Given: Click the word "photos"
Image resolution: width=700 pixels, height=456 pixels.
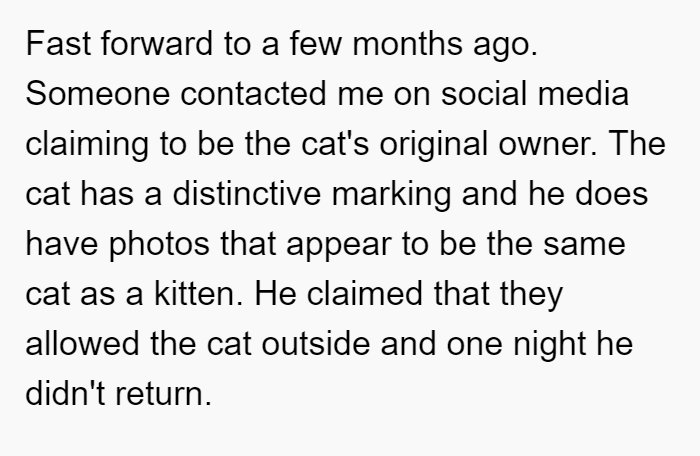Looking at the screenshot, I should pos(159,245).
